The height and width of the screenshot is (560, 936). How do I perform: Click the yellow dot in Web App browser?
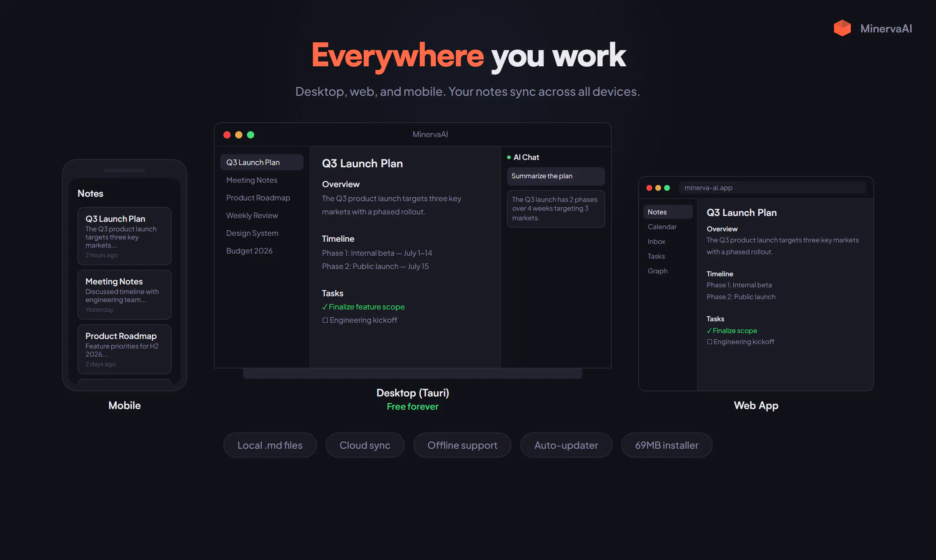tap(658, 188)
